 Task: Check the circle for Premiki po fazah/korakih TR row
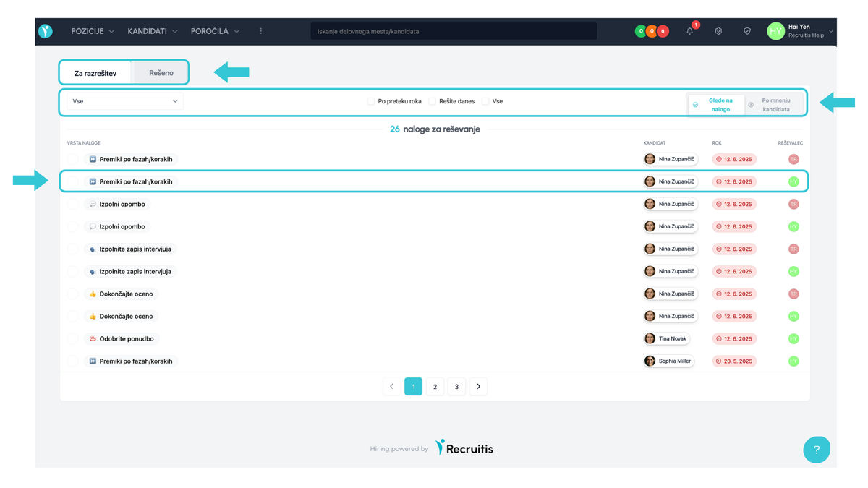[x=72, y=159]
